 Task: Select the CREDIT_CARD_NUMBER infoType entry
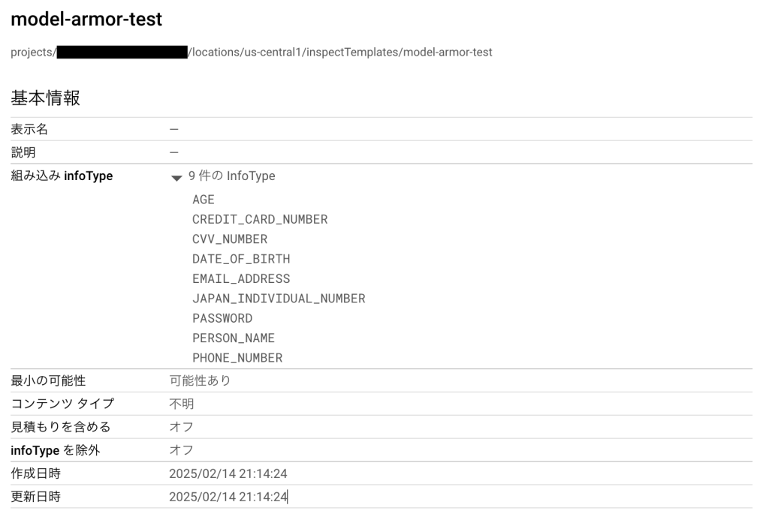[260, 219]
